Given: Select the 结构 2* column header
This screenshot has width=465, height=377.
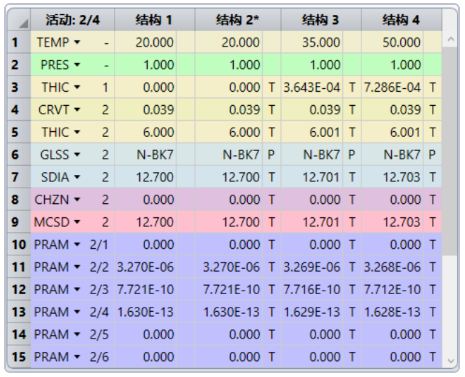Looking at the screenshot, I should click(238, 20).
